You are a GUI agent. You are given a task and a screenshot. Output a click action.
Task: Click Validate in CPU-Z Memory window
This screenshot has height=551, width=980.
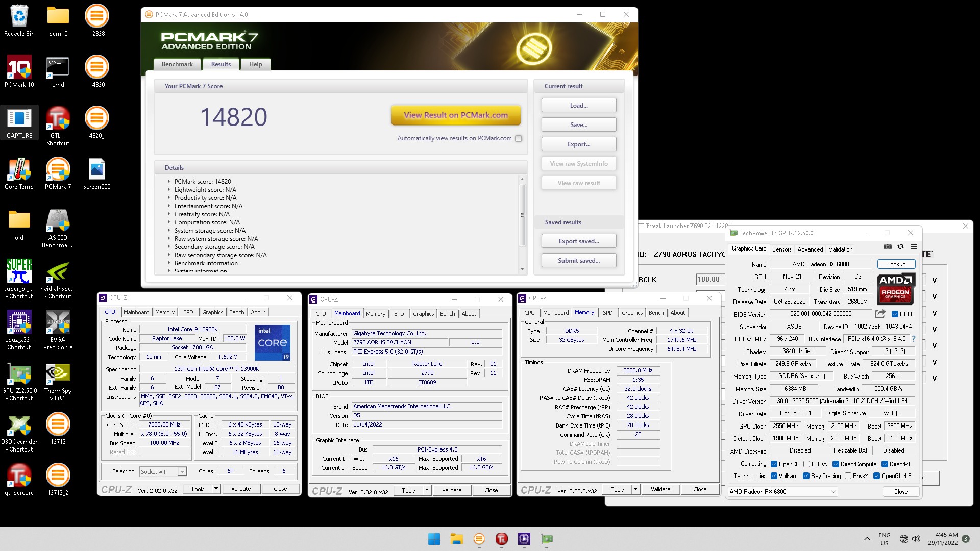(x=660, y=489)
